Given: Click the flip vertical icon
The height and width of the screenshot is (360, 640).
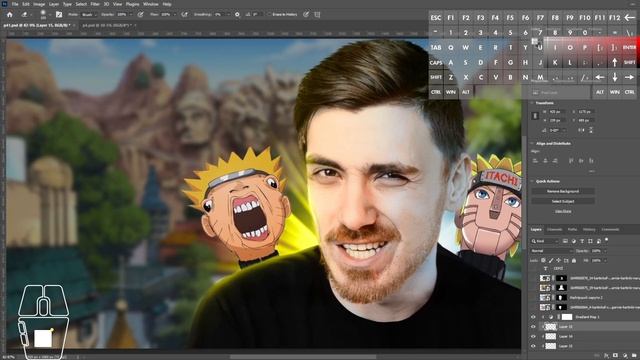Looking at the screenshot, I should 590,130.
